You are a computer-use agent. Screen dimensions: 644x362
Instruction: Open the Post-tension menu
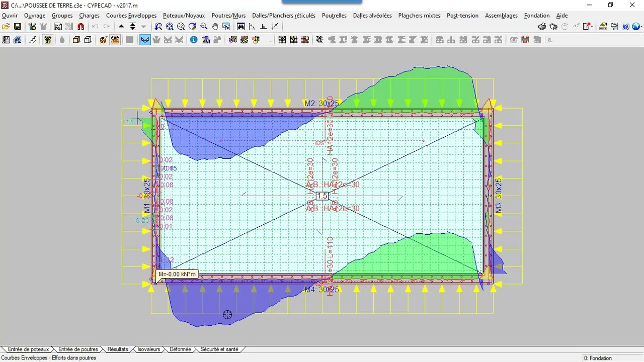point(462,16)
